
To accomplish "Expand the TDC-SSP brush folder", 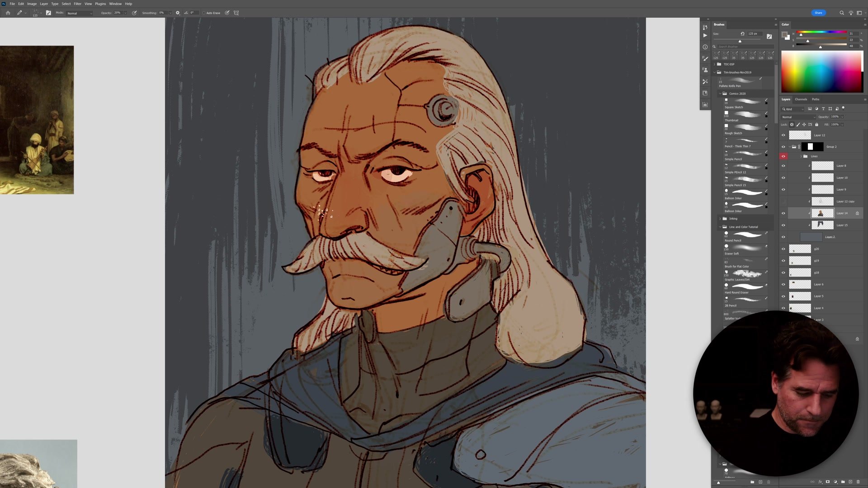I will point(715,64).
